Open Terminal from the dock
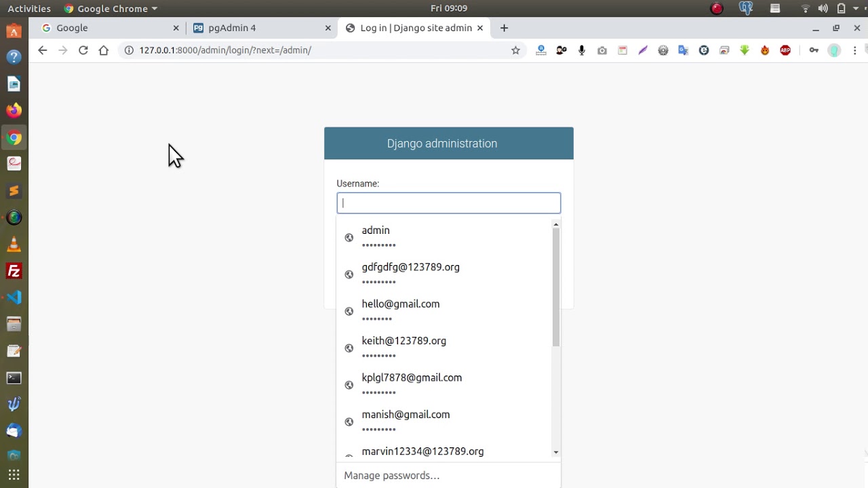The image size is (868, 488). click(x=14, y=378)
